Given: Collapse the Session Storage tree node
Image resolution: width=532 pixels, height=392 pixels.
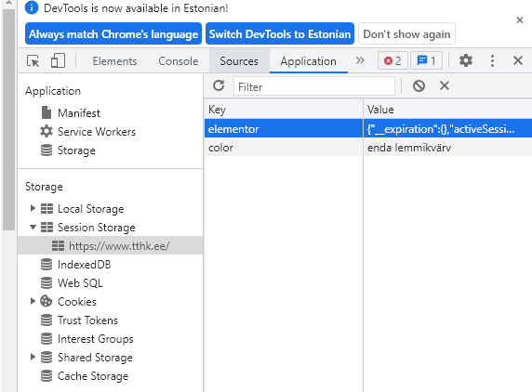Looking at the screenshot, I should click(33, 228).
